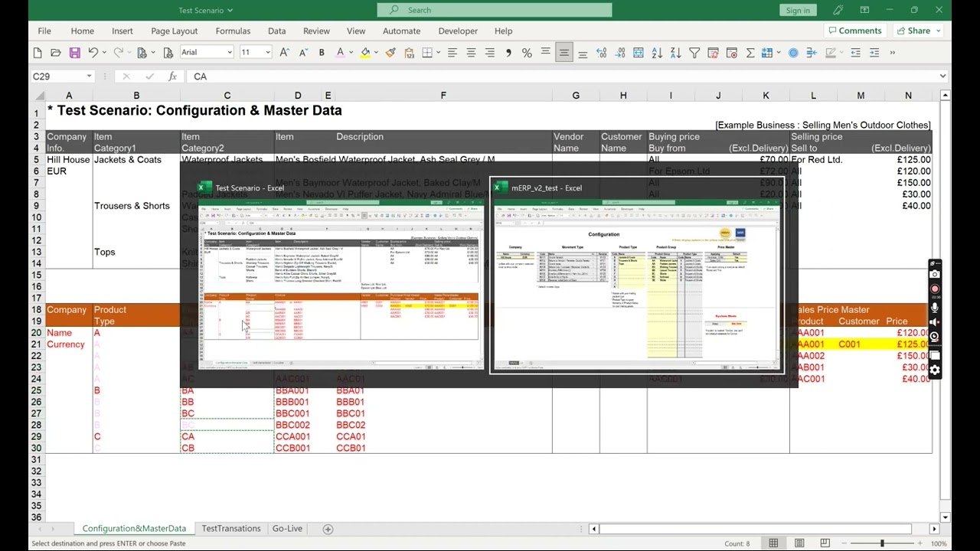Click the Paste Values clipboard icon
980x551 pixels.
409,53
